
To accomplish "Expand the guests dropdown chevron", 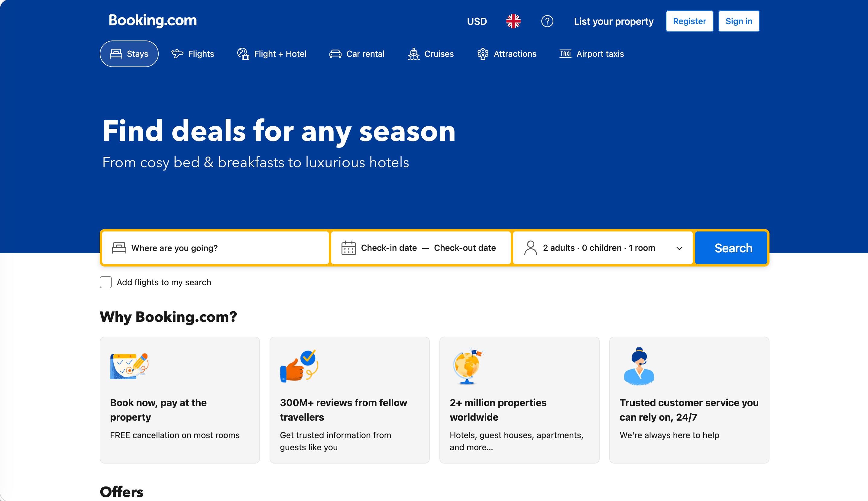I will [679, 248].
